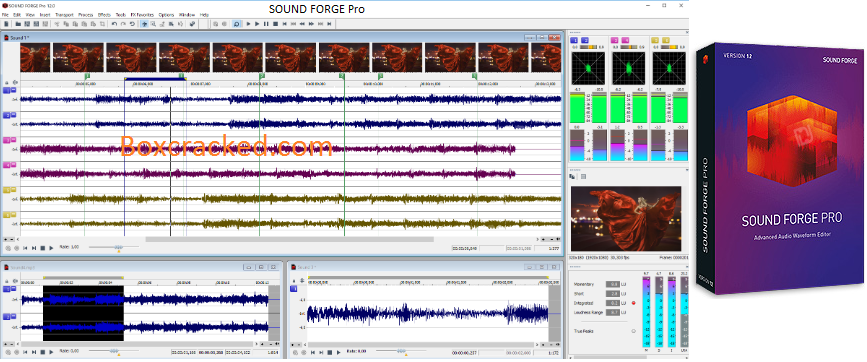Click the copy frame icon above the video preview
Image resolution: width=867 pixels, height=362 pixels.
[572, 176]
